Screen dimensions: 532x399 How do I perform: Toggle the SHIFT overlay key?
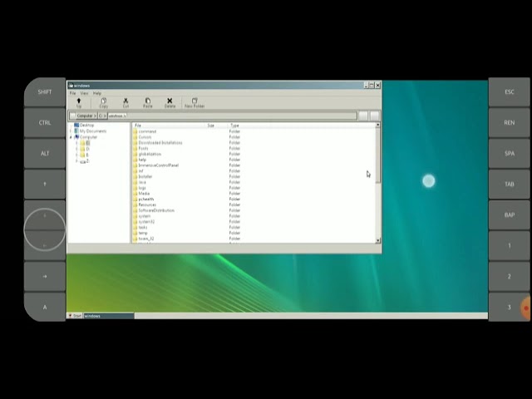pos(45,92)
